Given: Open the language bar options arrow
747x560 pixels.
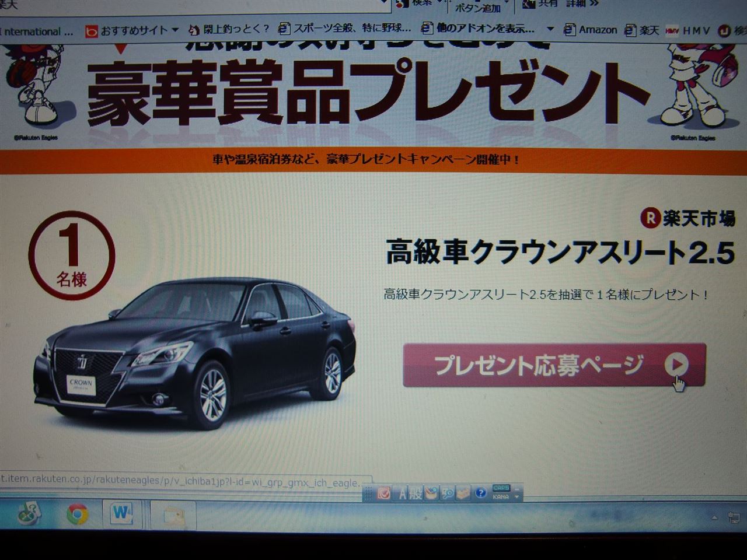Looking at the screenshot, I should point(516,497).
